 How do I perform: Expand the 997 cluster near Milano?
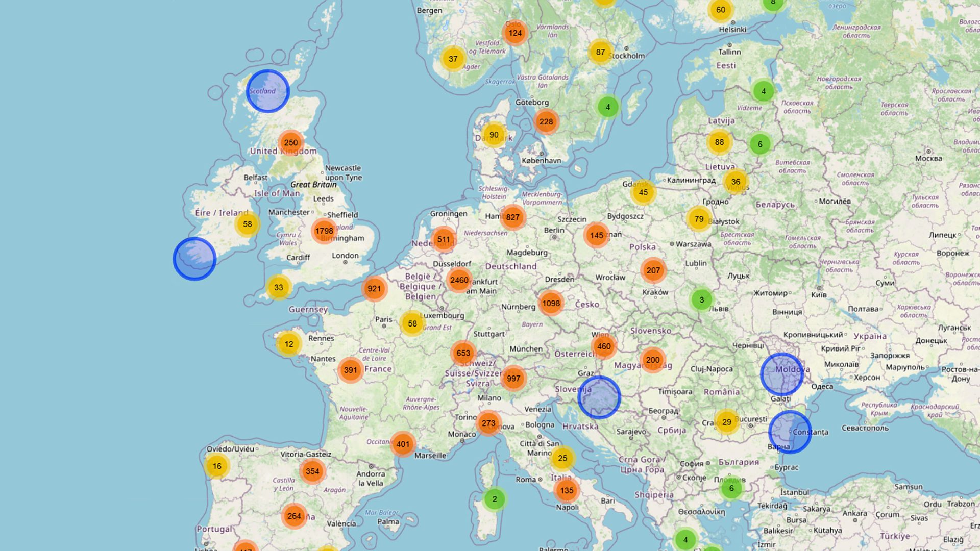click(513, 378)
